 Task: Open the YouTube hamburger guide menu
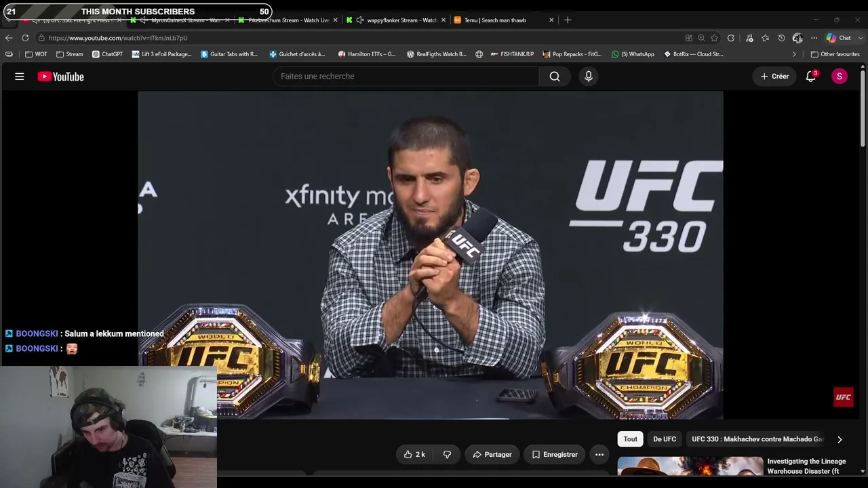[x=20, y=77]
